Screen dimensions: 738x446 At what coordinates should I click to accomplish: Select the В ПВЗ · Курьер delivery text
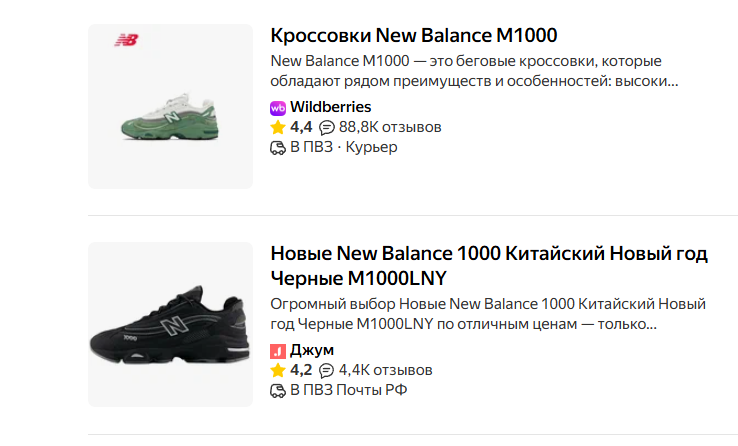[343, 147]
